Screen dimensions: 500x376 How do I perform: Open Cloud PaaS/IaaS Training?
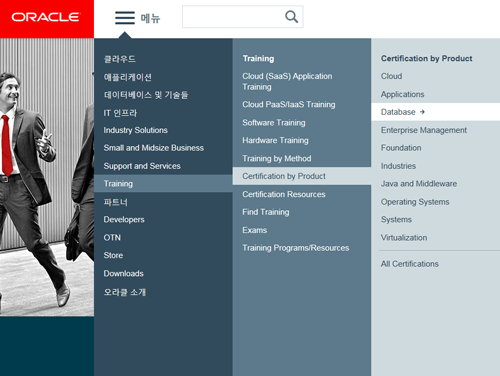click(289, 104)
